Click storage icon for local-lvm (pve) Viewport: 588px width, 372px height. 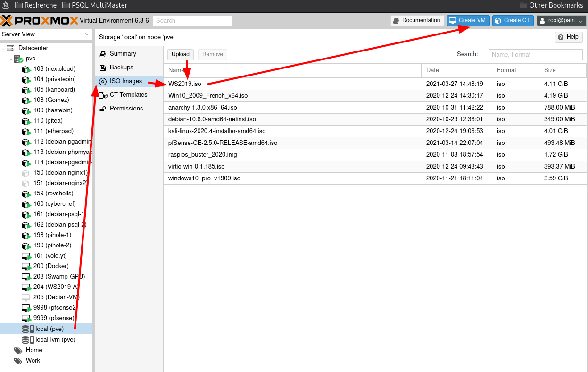pos(28,340)
